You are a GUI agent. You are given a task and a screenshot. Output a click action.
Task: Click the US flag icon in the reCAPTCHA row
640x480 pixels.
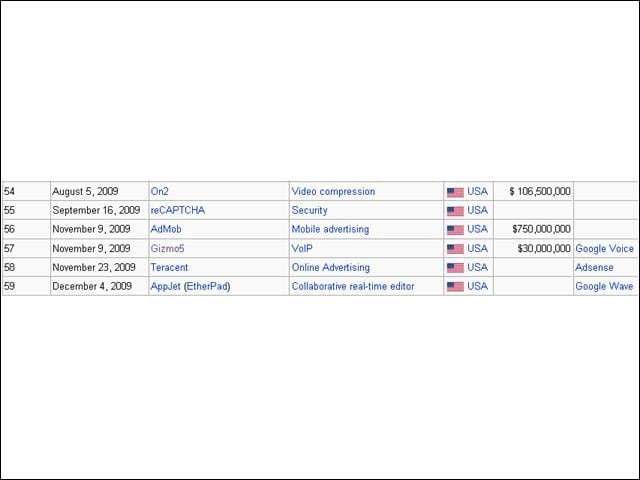click(x=455, y=211)
